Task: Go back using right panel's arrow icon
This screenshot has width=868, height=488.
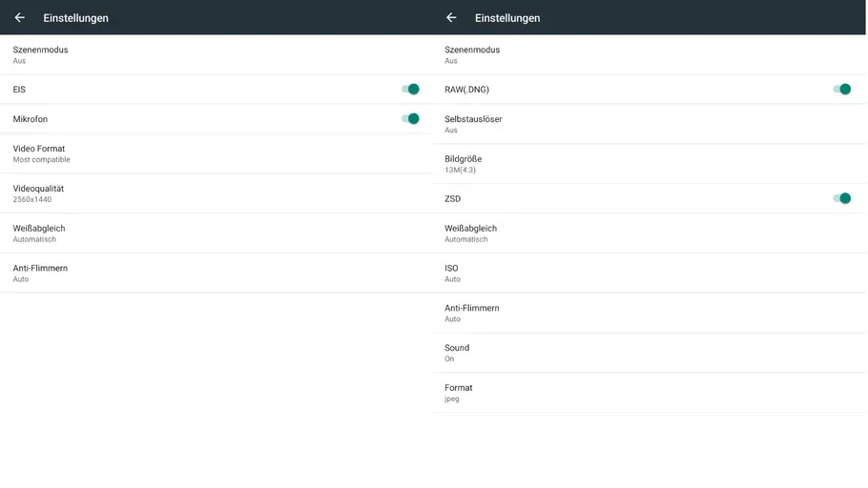Action: 451,18
